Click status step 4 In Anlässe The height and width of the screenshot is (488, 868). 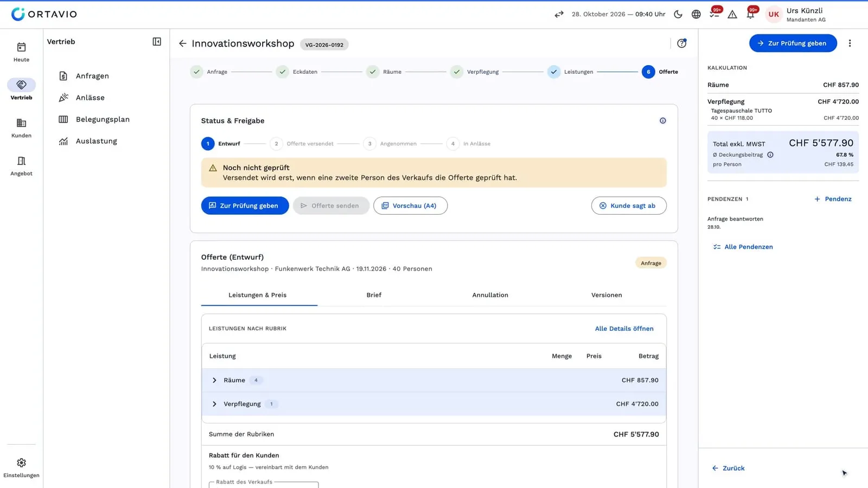pos(469,144)
